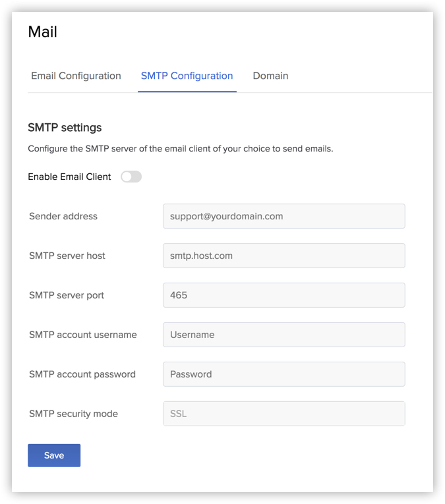Open the SSL security mode dropdown
Screen dimensions: 445x504
pos(283,414)
